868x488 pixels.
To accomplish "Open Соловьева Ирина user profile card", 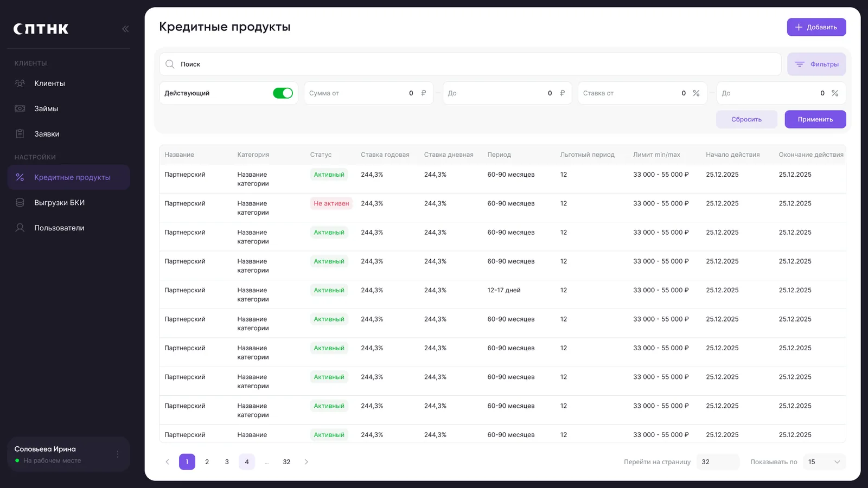I will tap(69, 454).
